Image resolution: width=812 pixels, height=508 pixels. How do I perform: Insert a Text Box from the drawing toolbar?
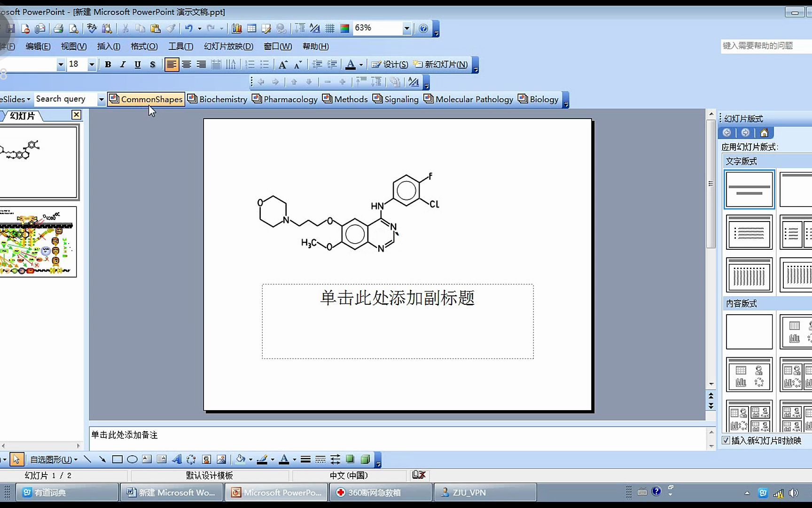pyautogui.click(x=147, y=460)
